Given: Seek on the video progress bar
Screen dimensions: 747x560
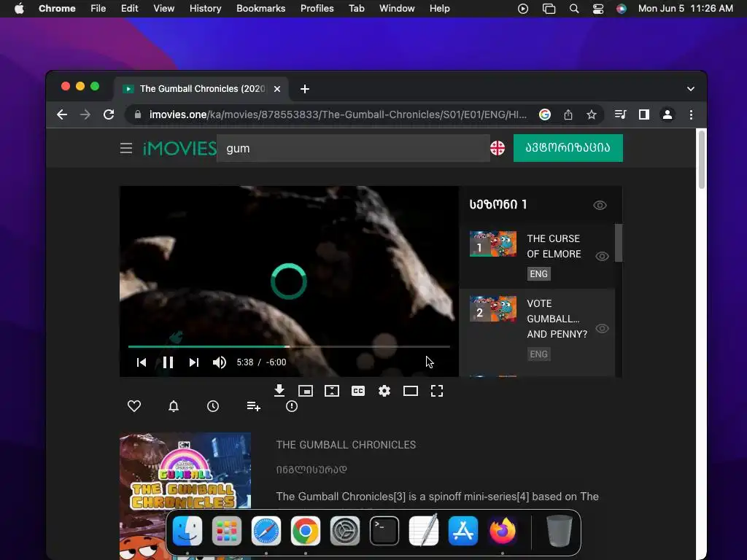Looking at the screenshot, I should 289,346.
